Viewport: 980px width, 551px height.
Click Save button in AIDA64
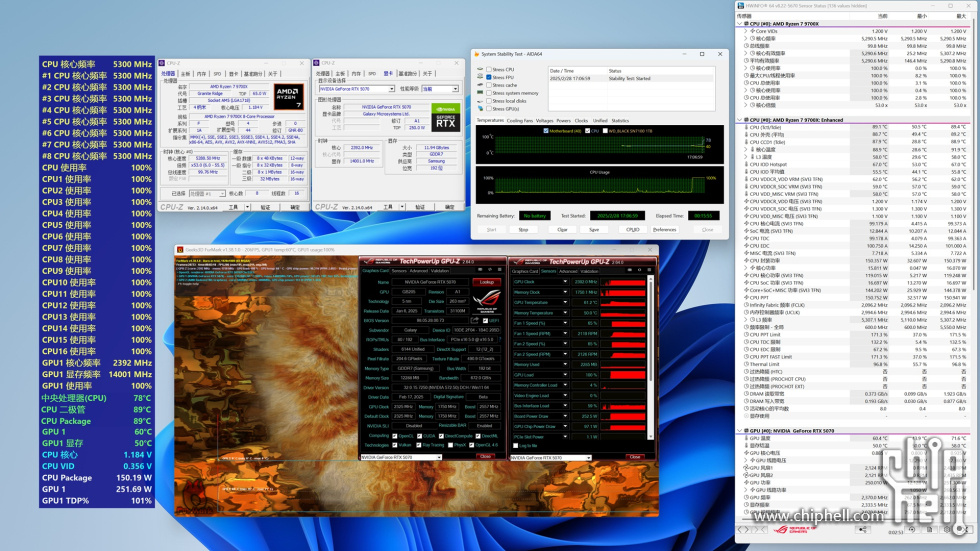tap(594, 230)
